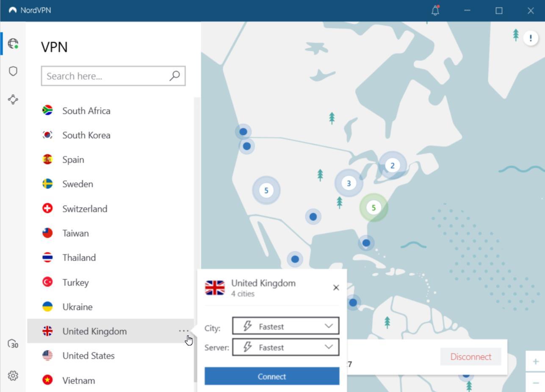The height and width of the screenshot is (392, 545).
Task: Click the 30-day trial icon in sidebar
Action: point(13,344)
